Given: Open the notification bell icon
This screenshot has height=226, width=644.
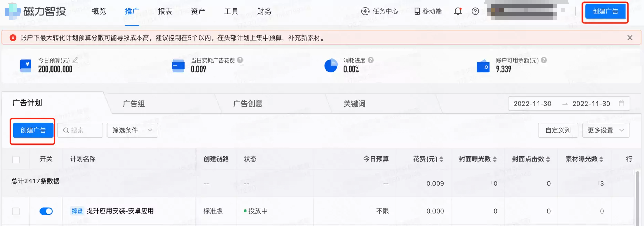Looking at the screenshot, I should click(x=457, y=11).
